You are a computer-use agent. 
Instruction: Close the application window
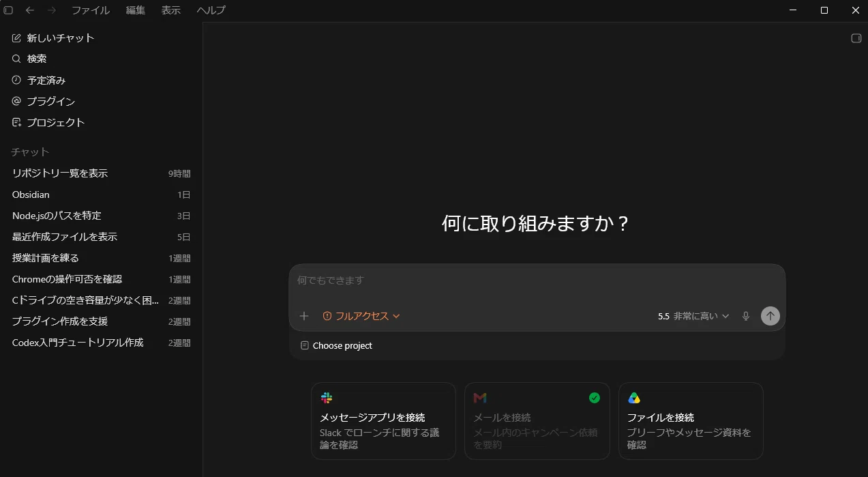(x=856, y=10)
